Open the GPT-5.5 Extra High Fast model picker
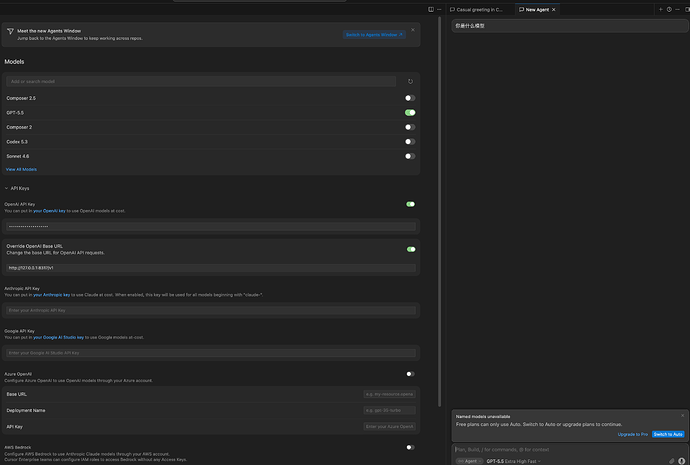The width and height of the screenshot is (690, 465). coord(514,461)
